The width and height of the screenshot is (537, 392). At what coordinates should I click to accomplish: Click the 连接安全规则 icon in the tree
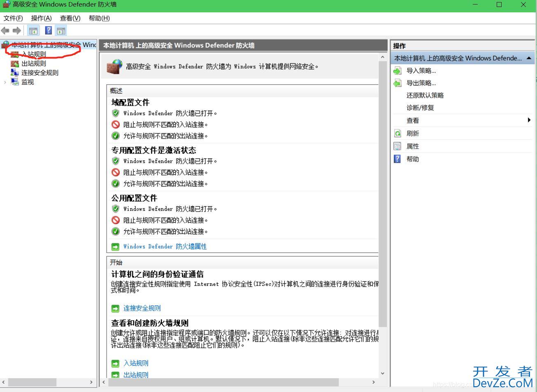click(15, 72)
